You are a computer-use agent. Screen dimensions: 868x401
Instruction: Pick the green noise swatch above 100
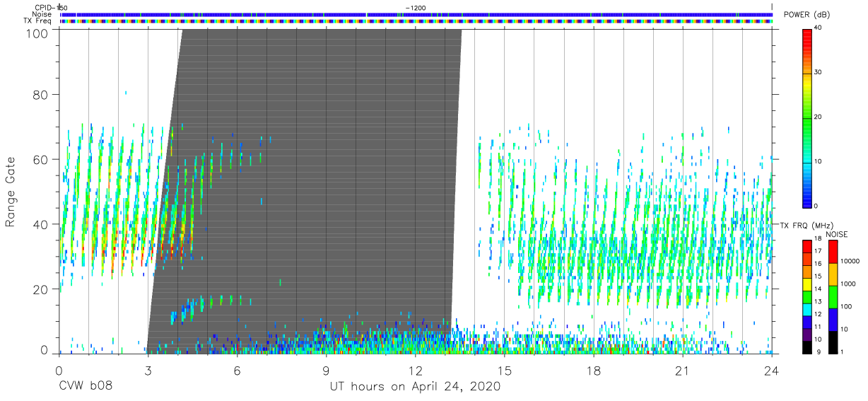[x=833, y=296]
